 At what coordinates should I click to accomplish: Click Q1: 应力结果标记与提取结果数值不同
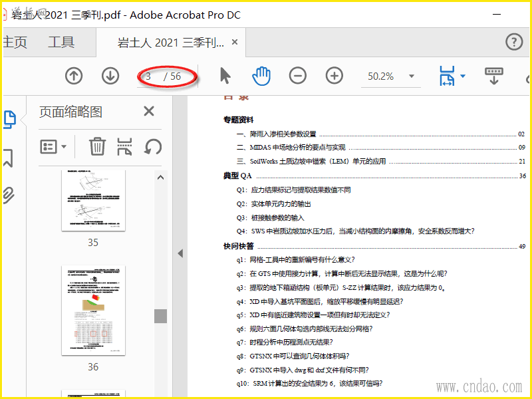(294, 190)
